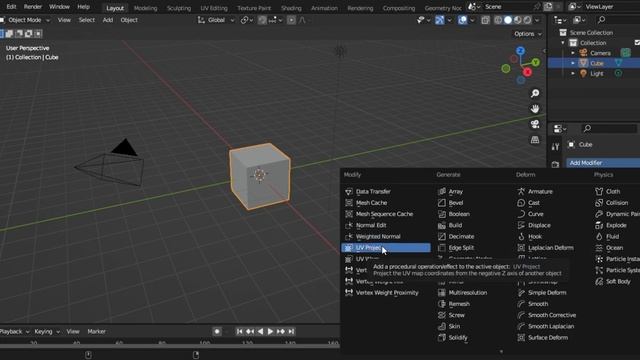640x360 pixels.
Task: Open the Animation workspace tab
Action: [x=324, y=8]
